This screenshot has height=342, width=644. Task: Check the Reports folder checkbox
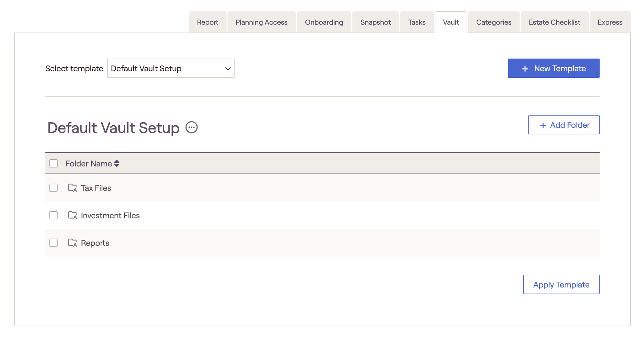[54, 243]
